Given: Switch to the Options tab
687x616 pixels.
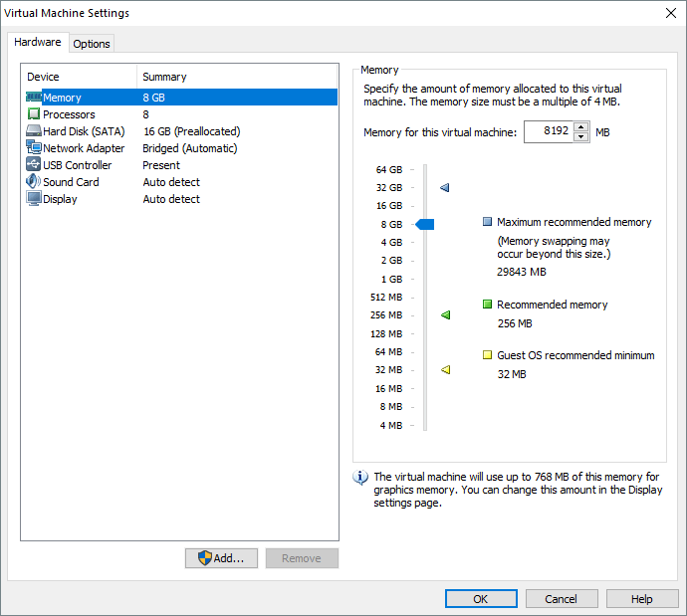Looking at the screenshot, I should coord(92,44).
